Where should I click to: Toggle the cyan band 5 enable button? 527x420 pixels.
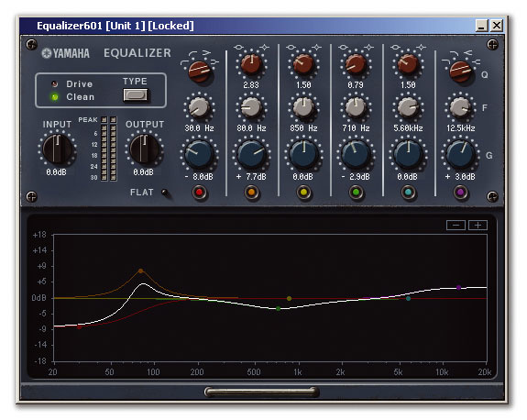pyautogui.click(x=408, y=193)
